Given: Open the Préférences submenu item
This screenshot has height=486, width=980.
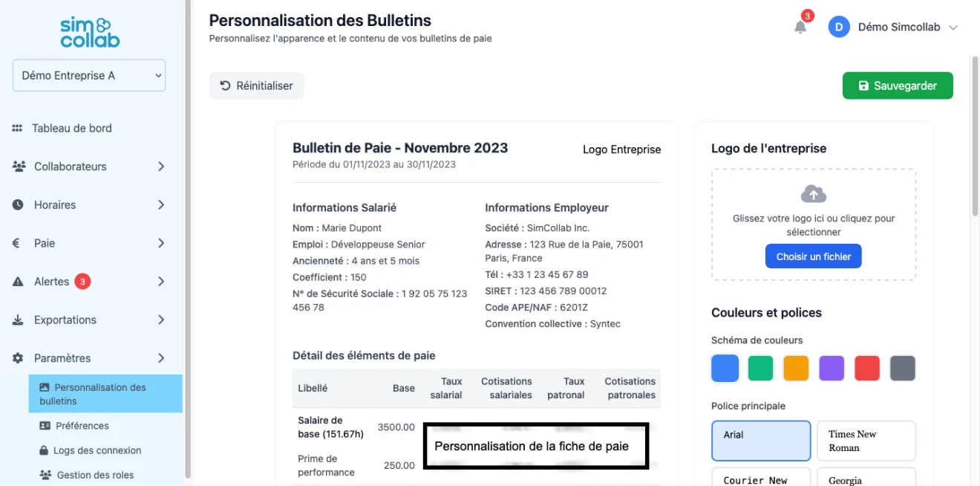Looking at the screenshot, I should [x=82, y=426].
